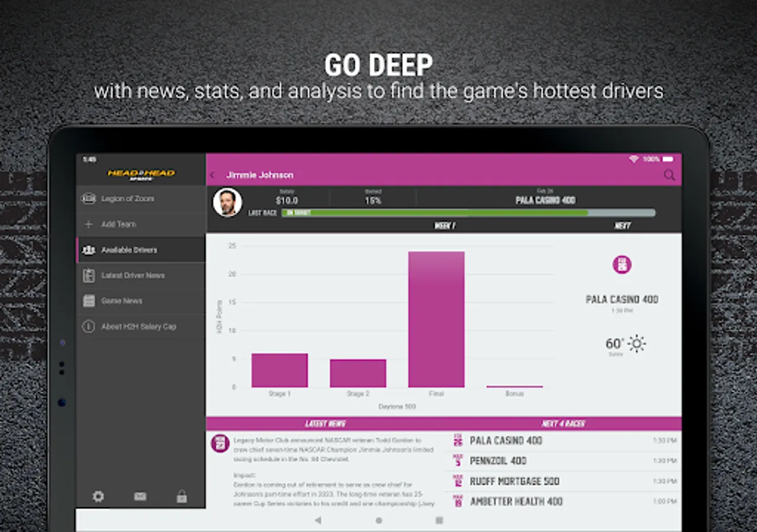Tap the padlock icon in sidebar

coord(182,497)
